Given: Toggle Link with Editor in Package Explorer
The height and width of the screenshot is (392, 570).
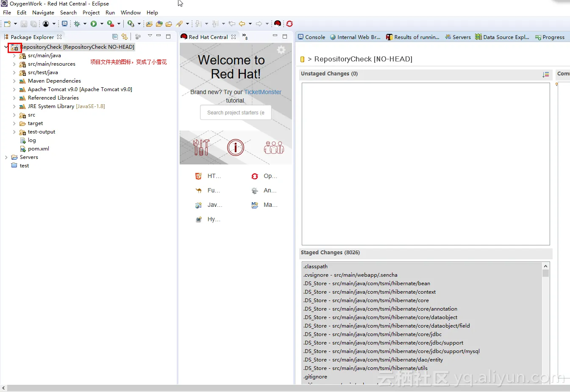Looking at the screenshot, I should tap(125, 37).
